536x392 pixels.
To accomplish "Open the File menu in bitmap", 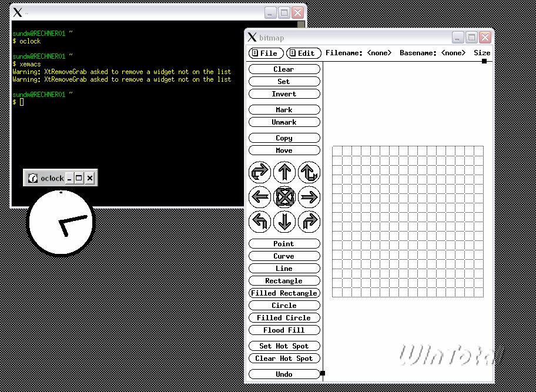I will pyautogui.click(x=266, y=53).
